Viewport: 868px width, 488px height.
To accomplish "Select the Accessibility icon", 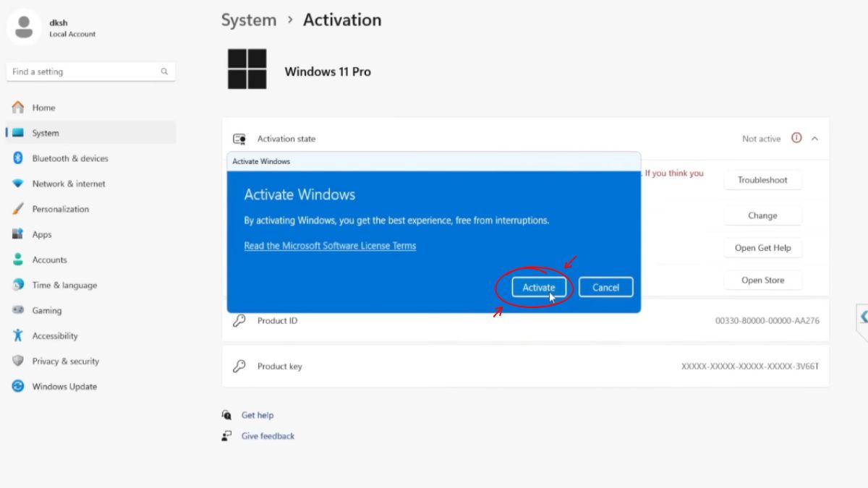I will [x=18, y=335].
